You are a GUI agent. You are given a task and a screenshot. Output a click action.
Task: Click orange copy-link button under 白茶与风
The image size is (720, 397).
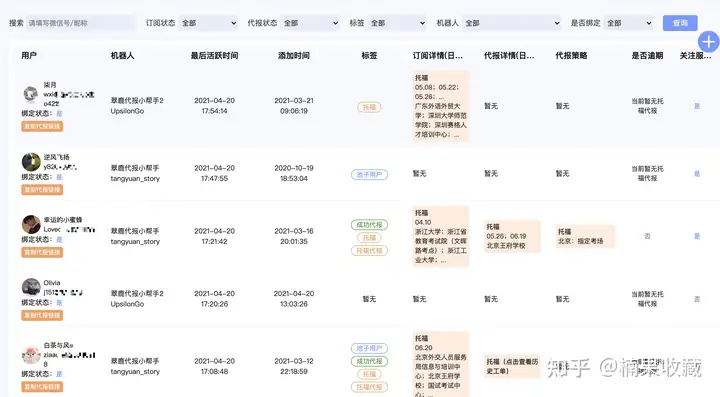point(42,387)
